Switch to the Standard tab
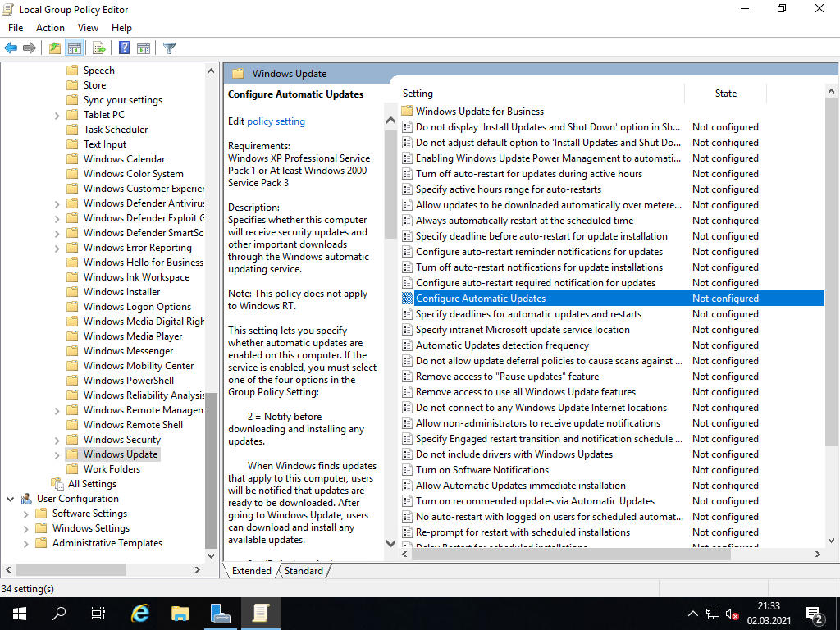Image resolution: width=840 pixels, height=630 pixels. tap(304, 571)
